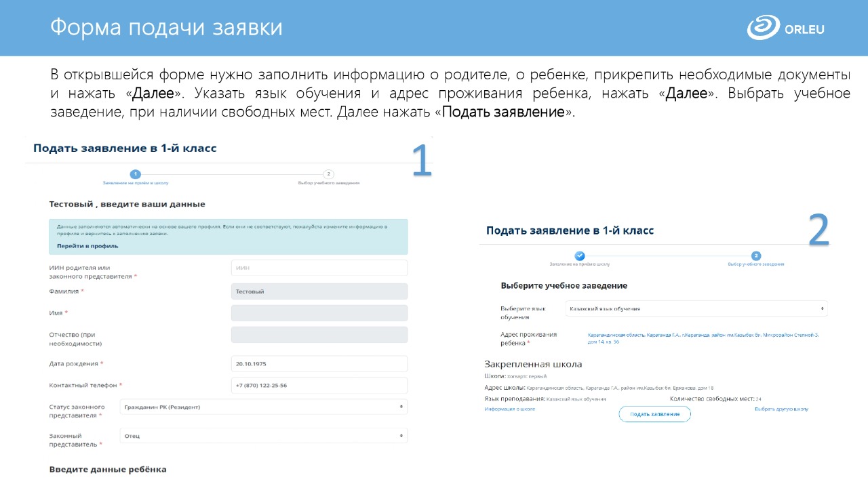Viewport: 868px width, 488px height.
Task: Click the child's residence address link
Action: point(703,338)
